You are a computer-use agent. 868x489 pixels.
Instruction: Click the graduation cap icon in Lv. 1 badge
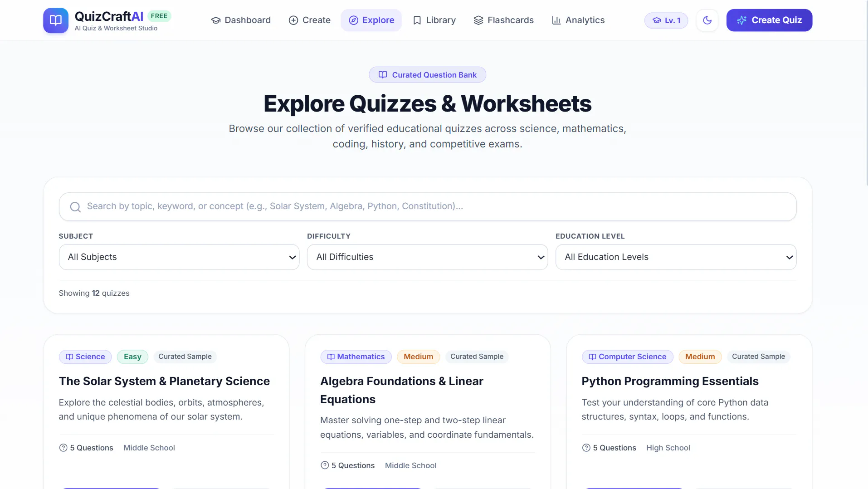coord(656,20)
